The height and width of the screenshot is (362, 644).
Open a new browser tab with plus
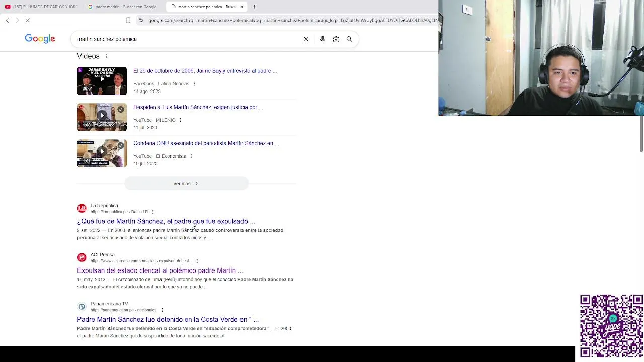pyautogui.click(x=254, y=7)
